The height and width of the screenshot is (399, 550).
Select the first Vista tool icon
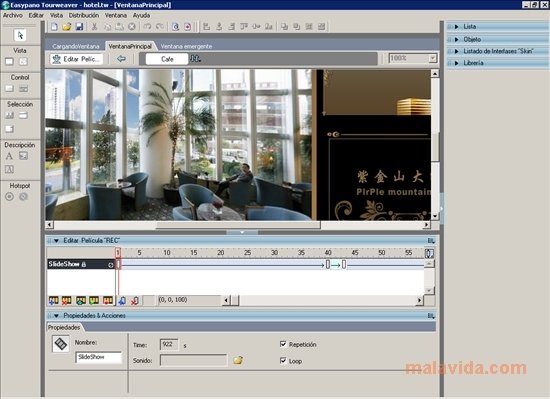(9, 62)
